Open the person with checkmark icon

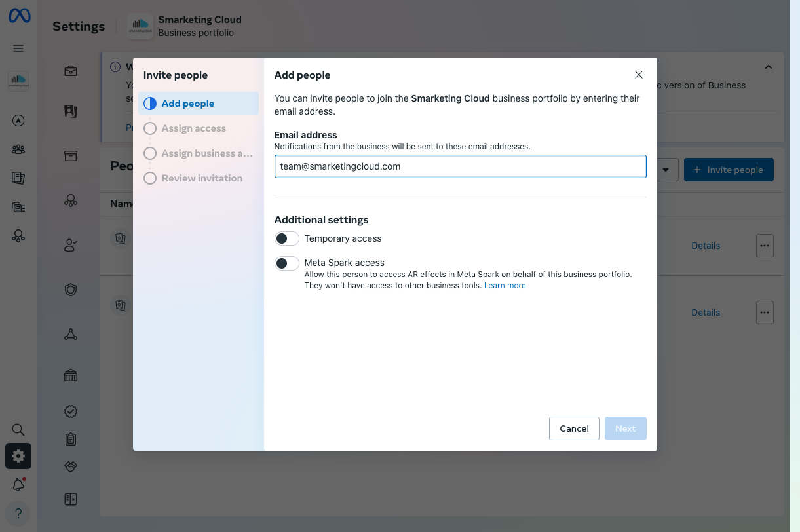point(71,246)
